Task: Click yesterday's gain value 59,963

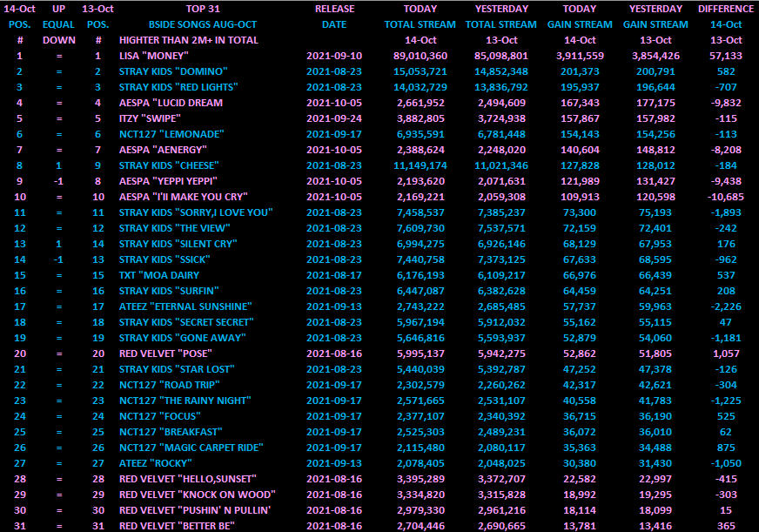Action: click(655, 306)
